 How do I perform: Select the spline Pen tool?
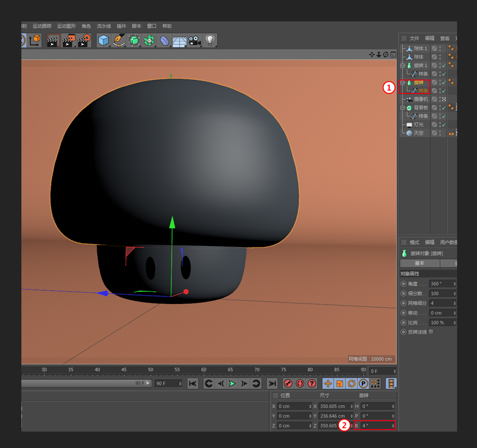point(119,41)
